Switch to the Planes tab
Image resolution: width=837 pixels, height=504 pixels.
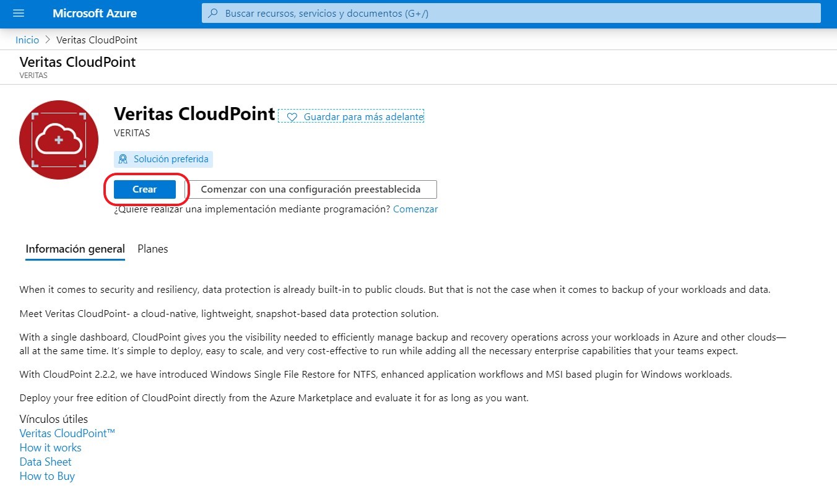pyautogui.click(x=153, y=249)
